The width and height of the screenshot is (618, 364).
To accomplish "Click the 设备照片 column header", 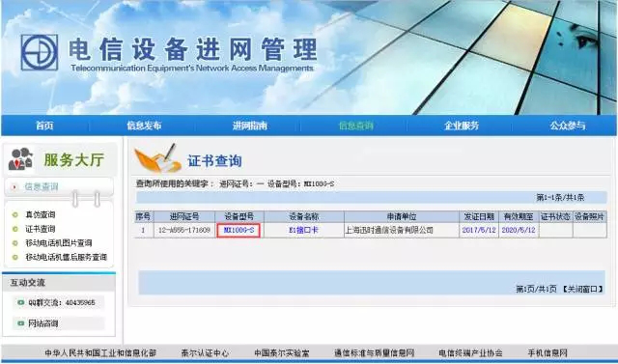I will coord(589,216).
